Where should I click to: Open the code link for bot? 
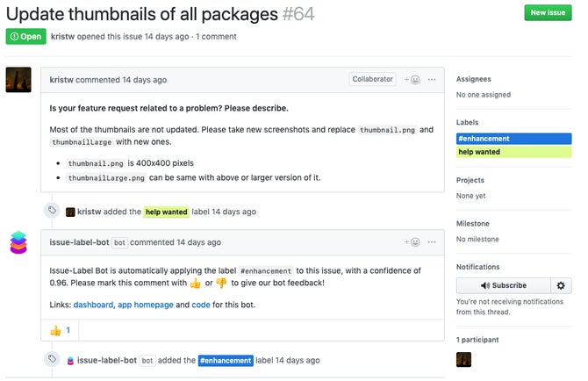pyautogui.click(x=201, y=305)
